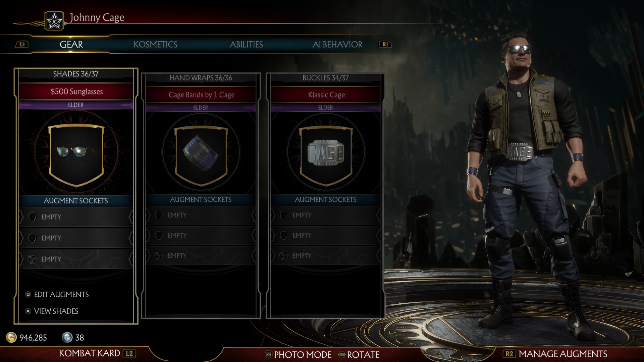This screenshot has height=362, width=644.
Task: Click the time crystals currency icon
Action: pos(67,337)
